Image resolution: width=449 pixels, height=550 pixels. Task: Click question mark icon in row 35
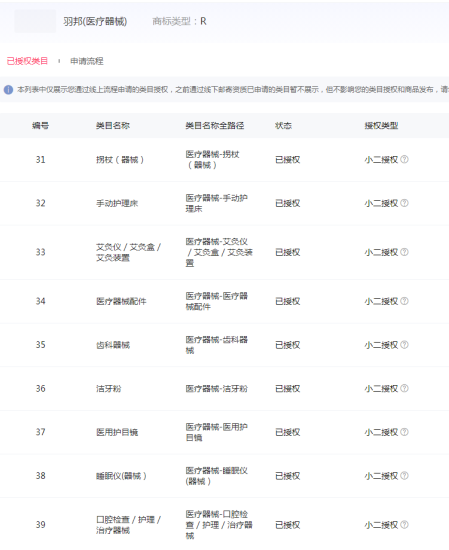point(404,345)
